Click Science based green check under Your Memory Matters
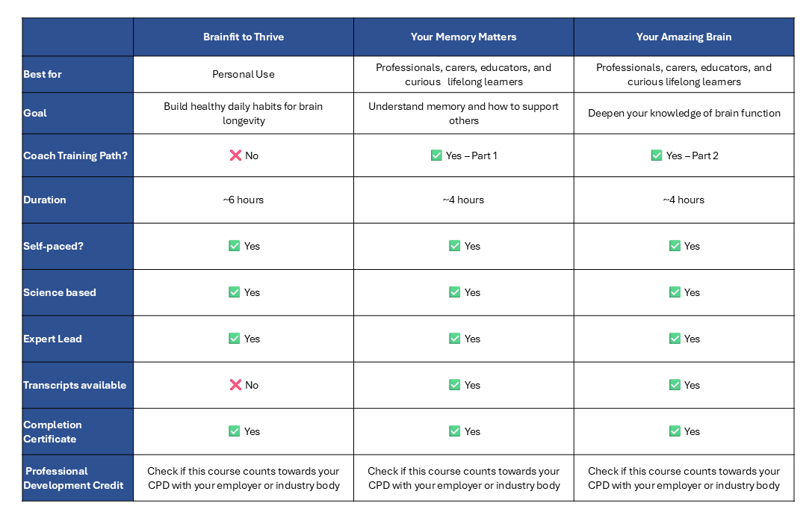The height and width of the screenshot is (521, 812). point(454,292)
